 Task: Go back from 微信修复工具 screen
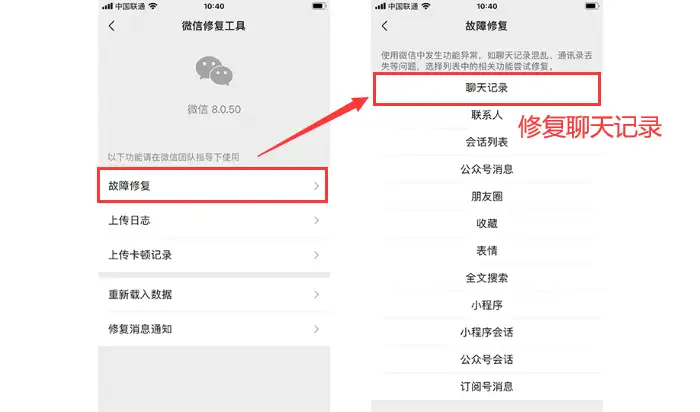tap(112, 26)
